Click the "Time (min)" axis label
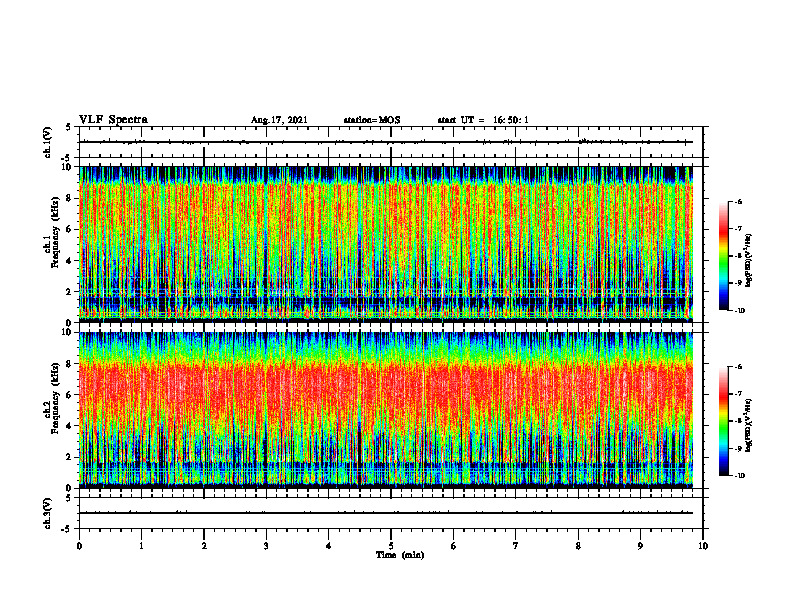The height and width of the screenshot is (612, 792). (x=400, y=555)
